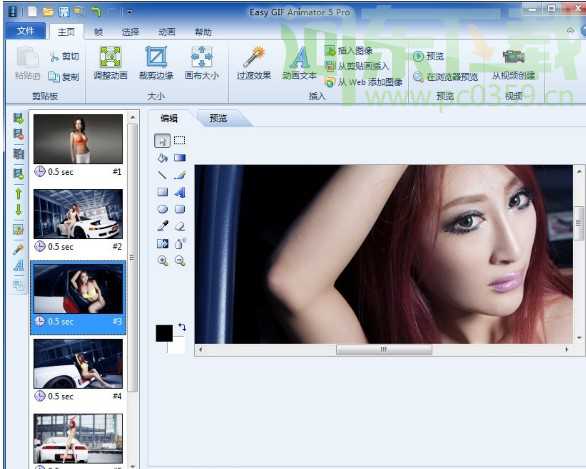Viewport: 586px width, 469px height.
Task: Select the eraser tool
Action: click(x=180, y=226)
